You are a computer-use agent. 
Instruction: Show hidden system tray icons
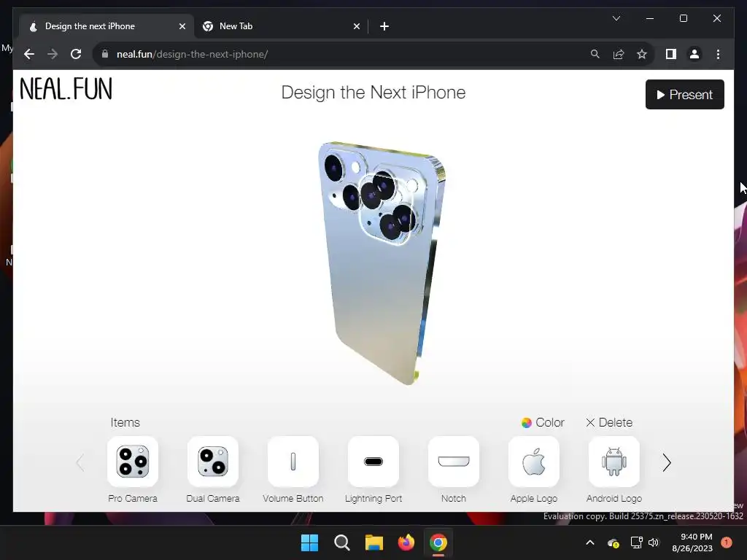589,542
